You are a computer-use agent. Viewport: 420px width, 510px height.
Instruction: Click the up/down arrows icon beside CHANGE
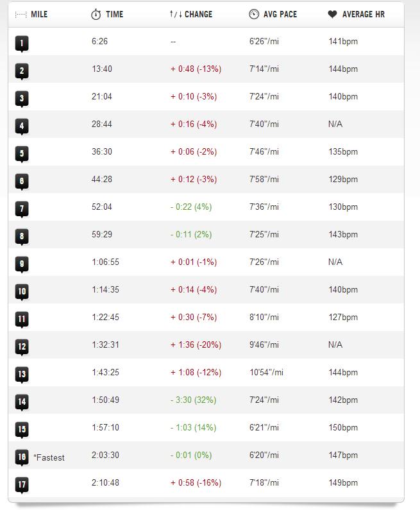pos(176,14)
